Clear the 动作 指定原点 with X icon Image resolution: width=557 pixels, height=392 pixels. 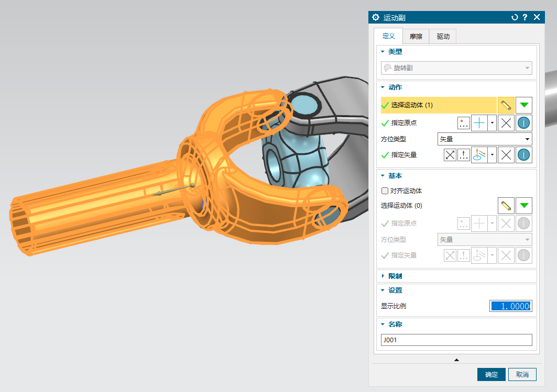click(506, 124)
